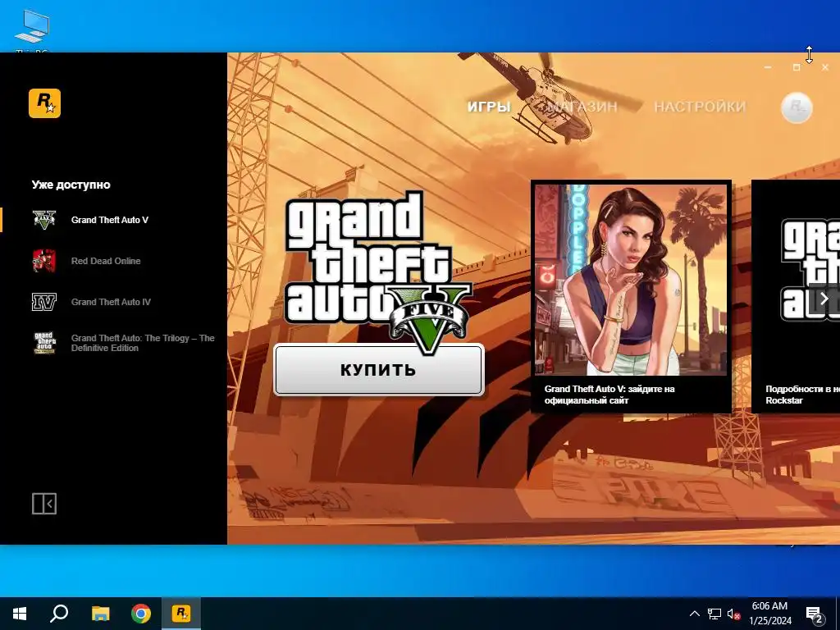This screenshot has width=840, height=630.
Task: Open the НАСТРОЙКИ tab
Action: point(700,107)
